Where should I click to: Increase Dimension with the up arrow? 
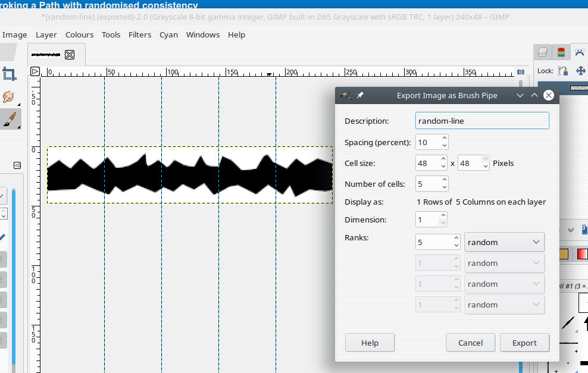(443, 215)
